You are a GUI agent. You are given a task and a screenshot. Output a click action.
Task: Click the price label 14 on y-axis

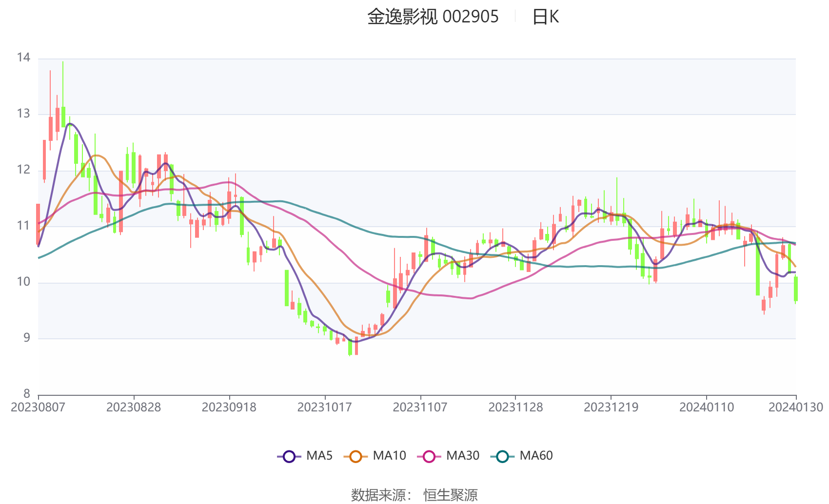coord(23,58)
